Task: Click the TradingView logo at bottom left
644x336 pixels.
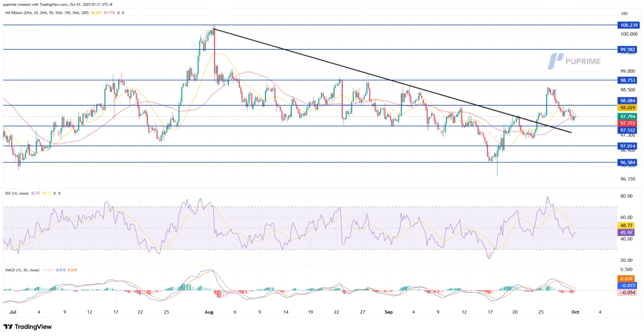Action: [x=28, y=327]
